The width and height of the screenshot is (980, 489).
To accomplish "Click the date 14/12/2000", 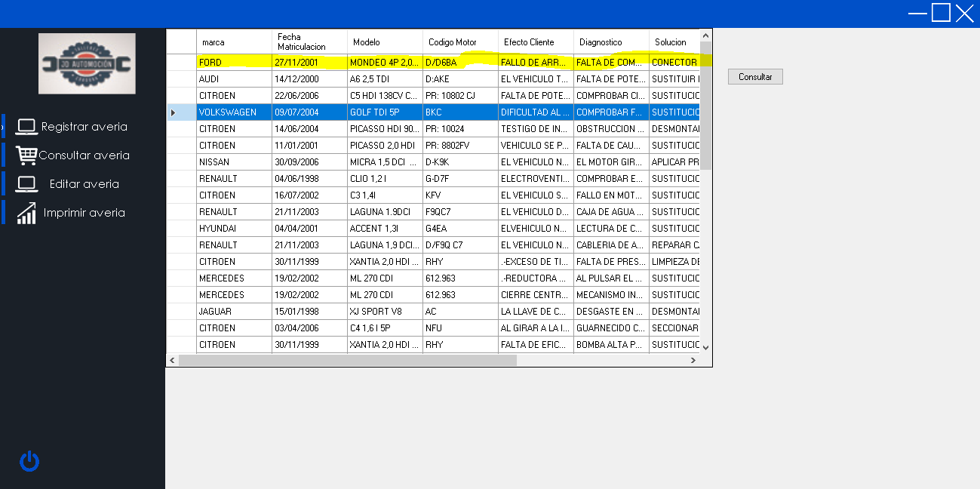I will 309,79.
